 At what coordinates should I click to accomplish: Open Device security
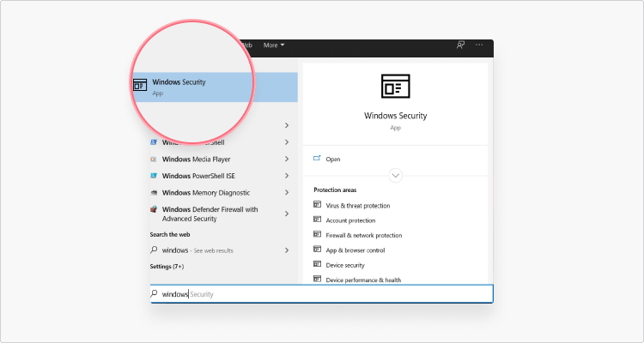click(x=345, y=265)
